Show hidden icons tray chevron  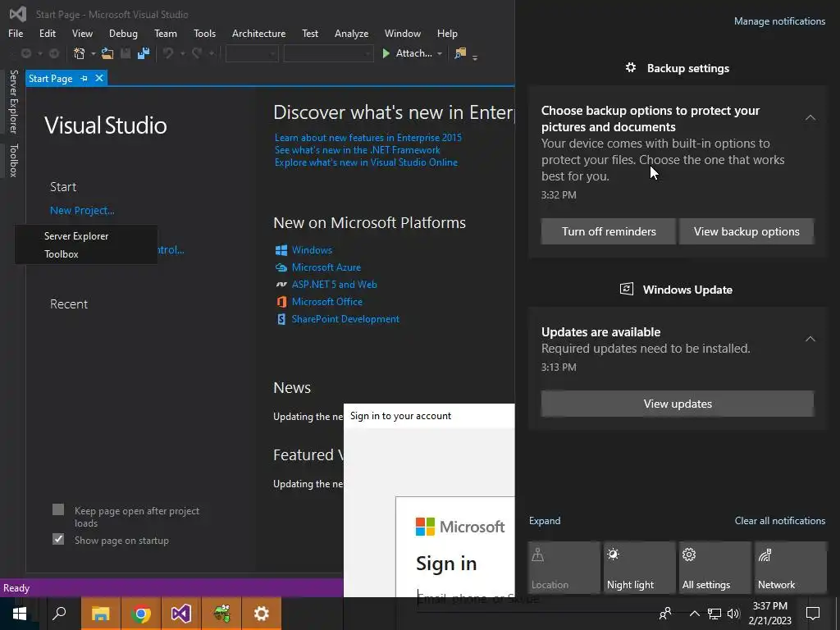coord(694,614)
